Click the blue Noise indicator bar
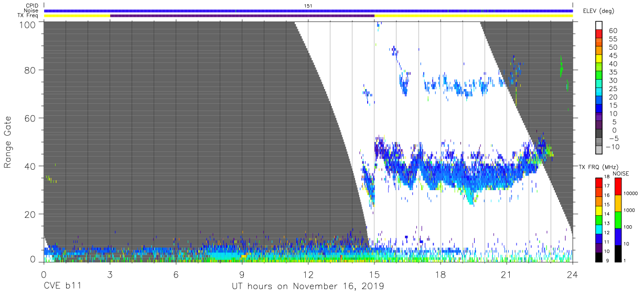The width and height of the screenshot is (644, 297). (x=308, y=10)
